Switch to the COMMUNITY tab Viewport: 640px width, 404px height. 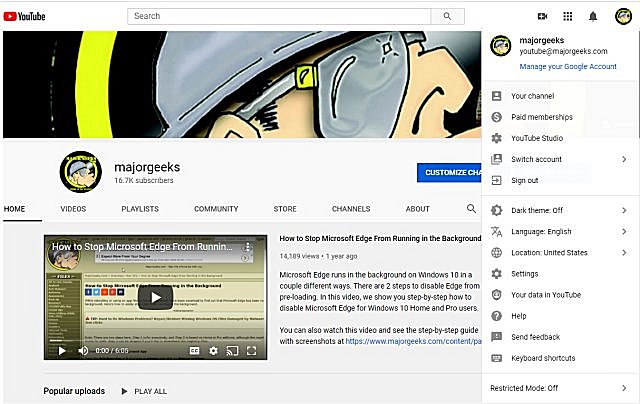[216, 209]
